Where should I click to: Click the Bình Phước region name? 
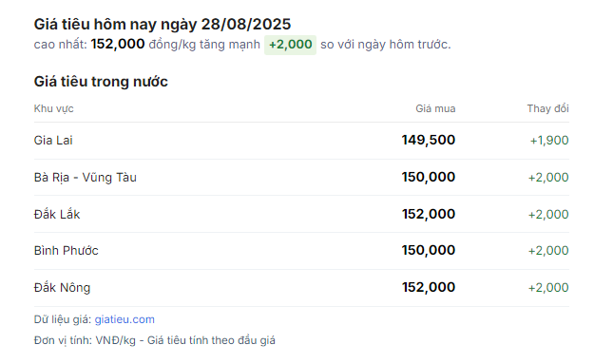tap(66, 251)
